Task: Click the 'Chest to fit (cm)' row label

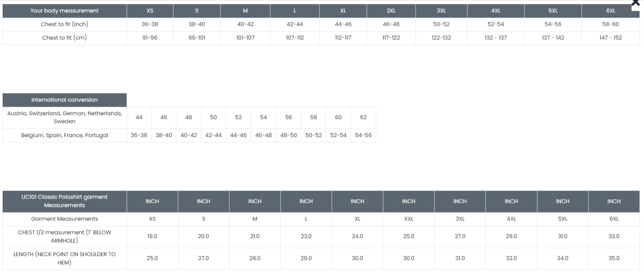Action: point(64,38)
